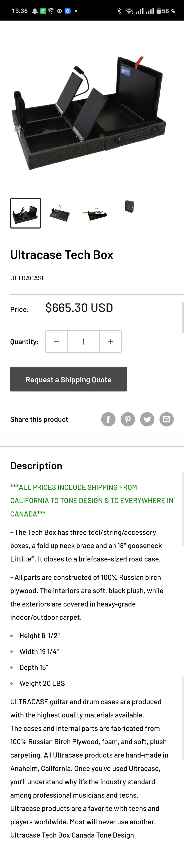This screenshot has height=868, width=184.
Task: Increase quantity with plus button
Action: [x=110, y=341]
